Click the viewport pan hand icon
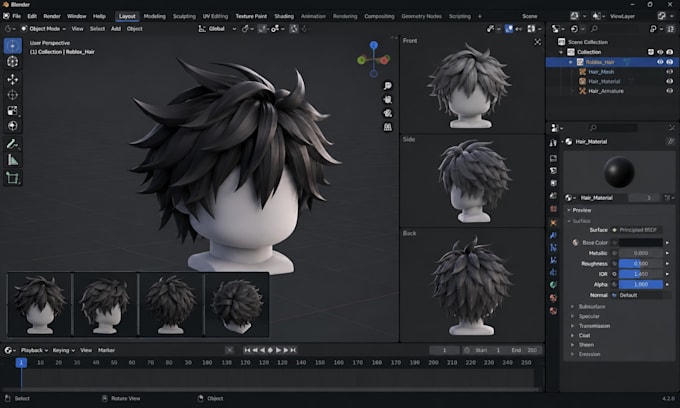The width and height of the screenshot is (680, 408). 387,99
